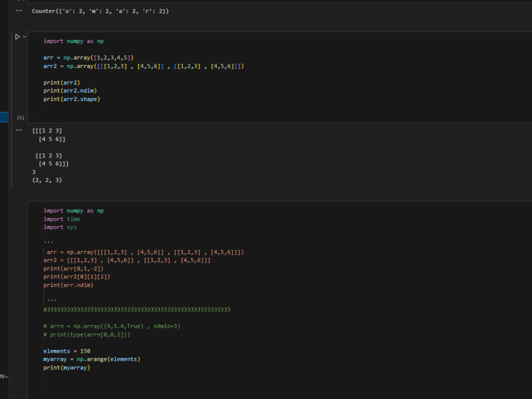Click the 'import time' line
This screenshot has height=399, width=532.
(x=62, y=219)
